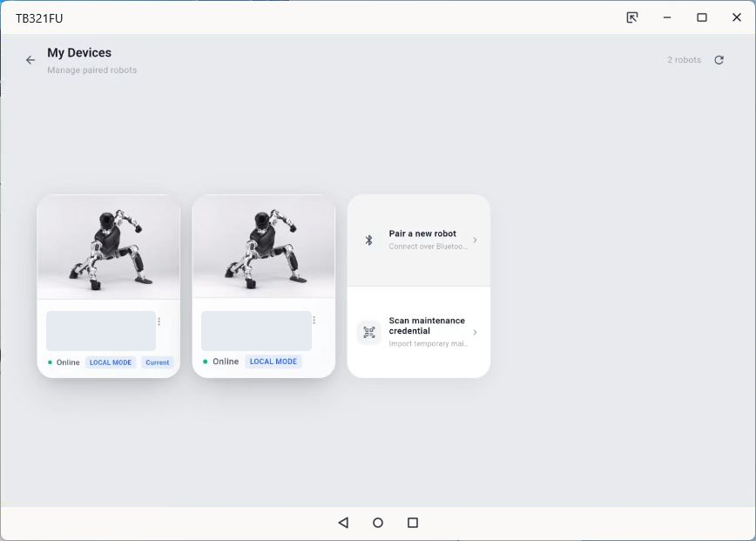Click the Online status on the non-current robot card
The width and height of the screenshot is (756, 541).
(x=221, y=362)
